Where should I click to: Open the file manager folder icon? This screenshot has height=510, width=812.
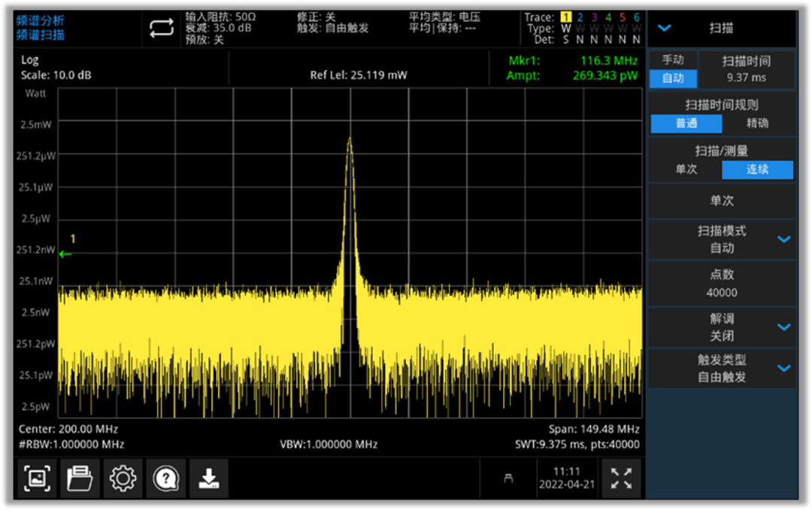(x=80, y=478)
